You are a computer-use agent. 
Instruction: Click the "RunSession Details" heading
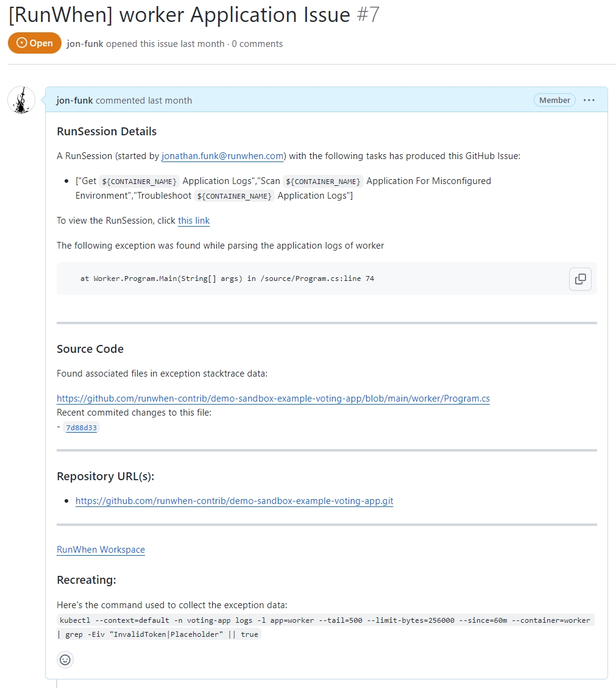[x=107, y=132]
